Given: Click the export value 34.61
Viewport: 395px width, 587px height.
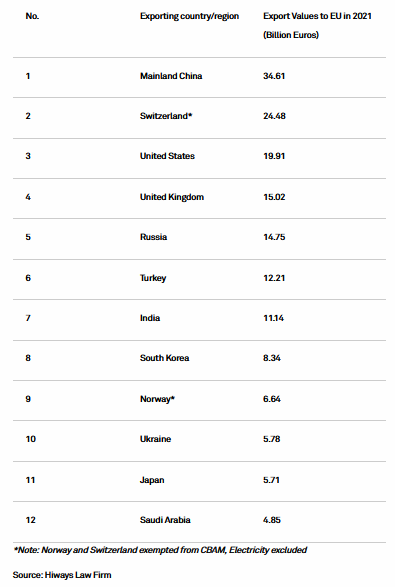Looking at the screenshot, I should (x=274, y=76).
